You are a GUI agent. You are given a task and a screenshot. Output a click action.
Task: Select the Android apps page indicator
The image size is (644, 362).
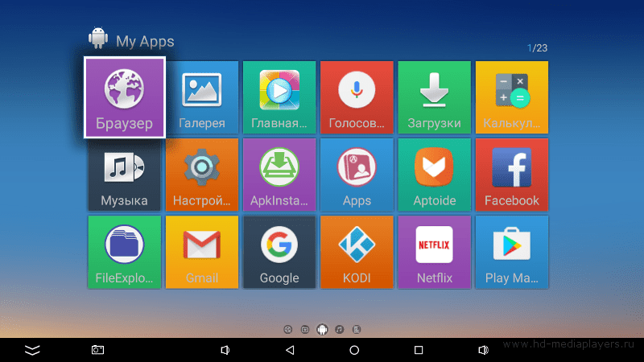click(322, 329)
